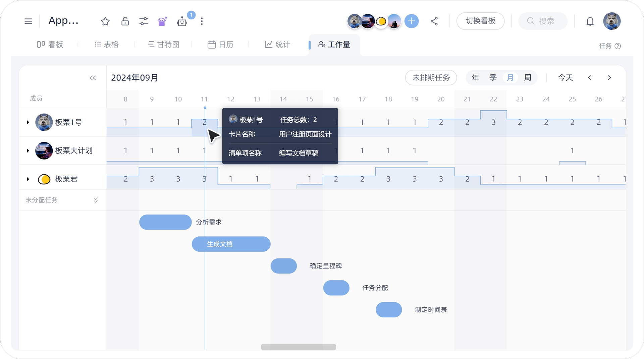Viewport: 644px width, 359px height.
Task: Open the notifications bell
Action: (x=590, y=21)
